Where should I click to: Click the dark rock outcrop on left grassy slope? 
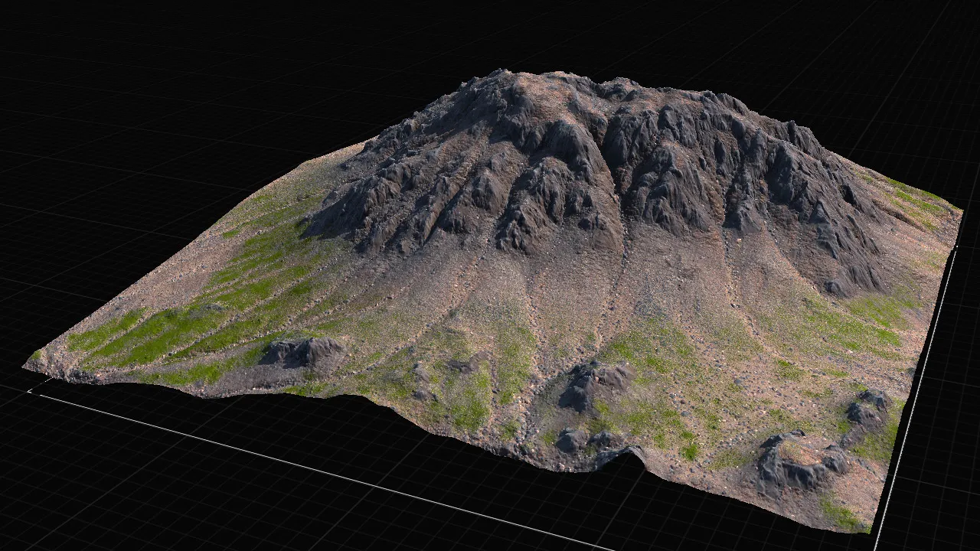pyautogui.click(x=301, y=352)
